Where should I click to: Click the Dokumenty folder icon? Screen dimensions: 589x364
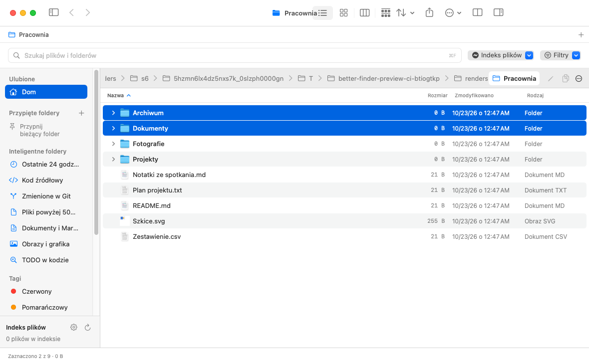pyautogui.click(x=125, y=128)
